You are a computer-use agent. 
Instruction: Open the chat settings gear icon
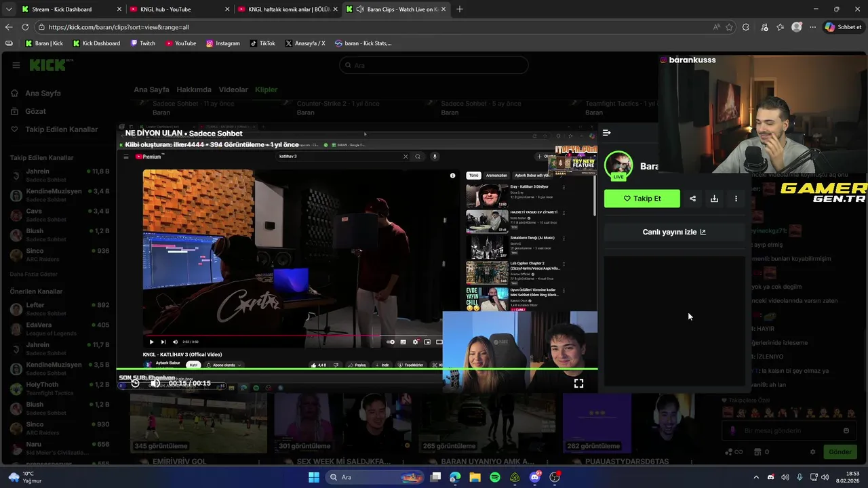[x=812, y=452]
